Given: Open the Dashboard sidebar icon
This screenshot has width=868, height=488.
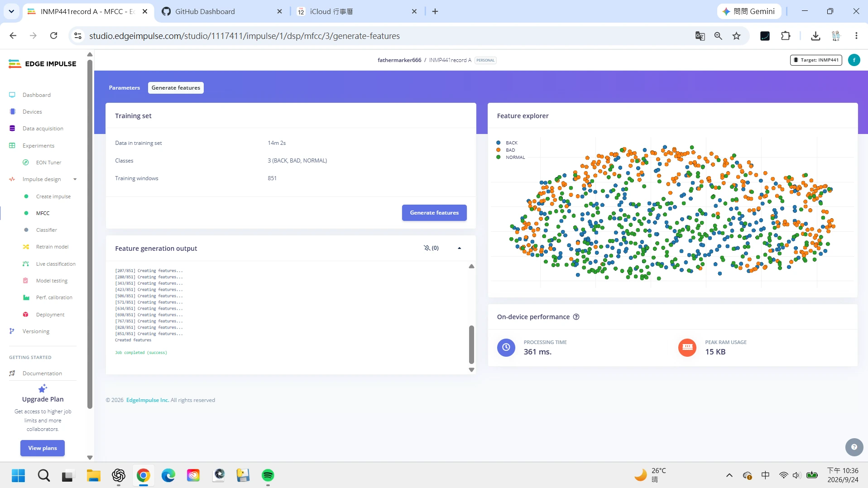Looking at the screenshot, I should coord(12,95).
